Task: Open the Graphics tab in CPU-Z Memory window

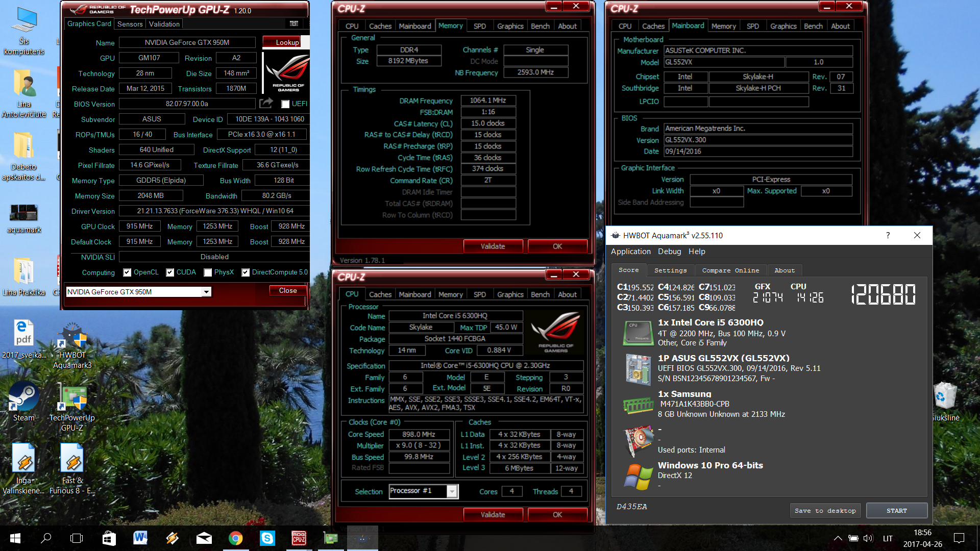Action: tap(510, 26)
